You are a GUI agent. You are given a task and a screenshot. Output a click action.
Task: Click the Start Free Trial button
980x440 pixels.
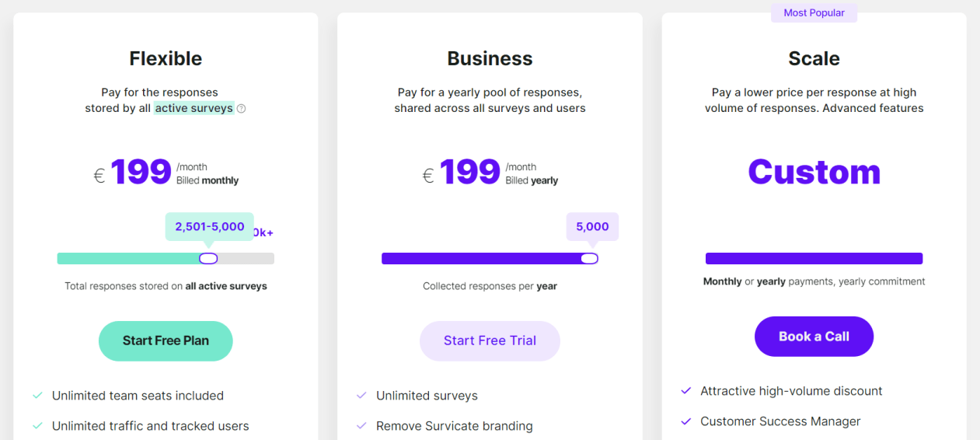pyautogui.click(x=490, y=341)
